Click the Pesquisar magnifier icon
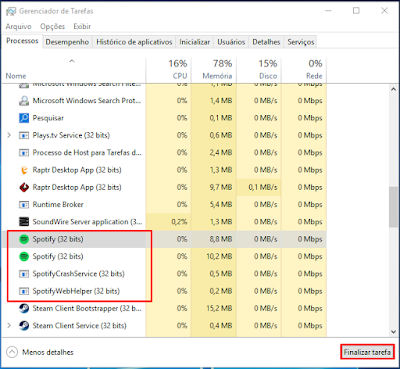This screenshot has height=369, width=400. coord(24,118)
